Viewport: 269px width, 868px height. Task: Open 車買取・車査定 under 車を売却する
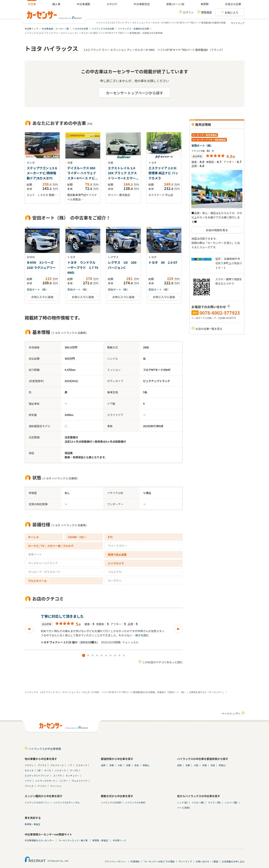(32, 824)
